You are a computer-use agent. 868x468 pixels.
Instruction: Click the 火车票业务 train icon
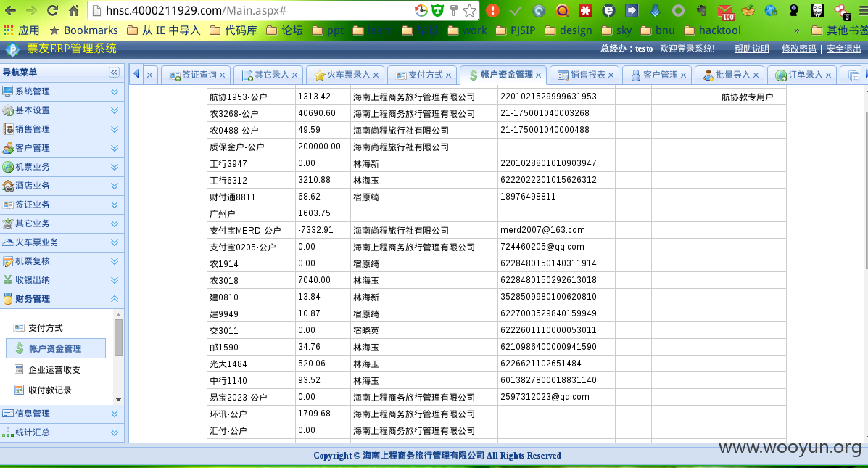(x=8, y=242)
